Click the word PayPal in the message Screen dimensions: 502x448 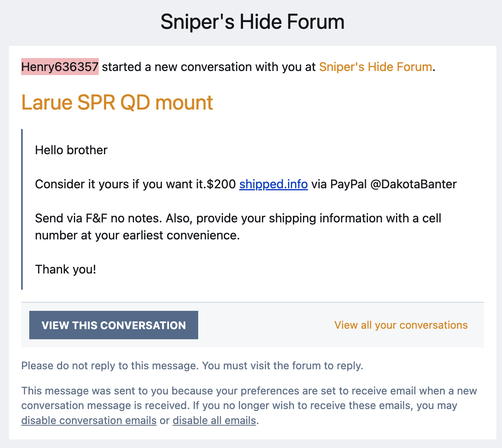coord(348,184)
